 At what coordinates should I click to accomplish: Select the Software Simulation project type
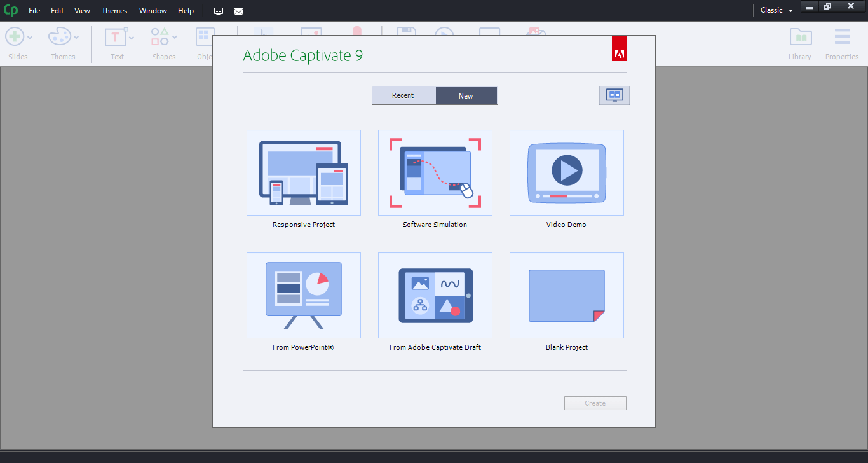(435, 172)
